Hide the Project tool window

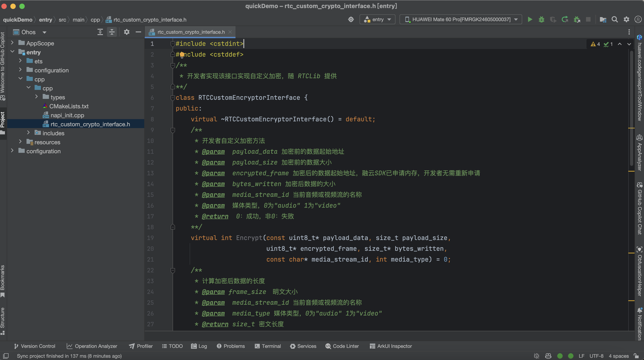click(x=138, y=32)
